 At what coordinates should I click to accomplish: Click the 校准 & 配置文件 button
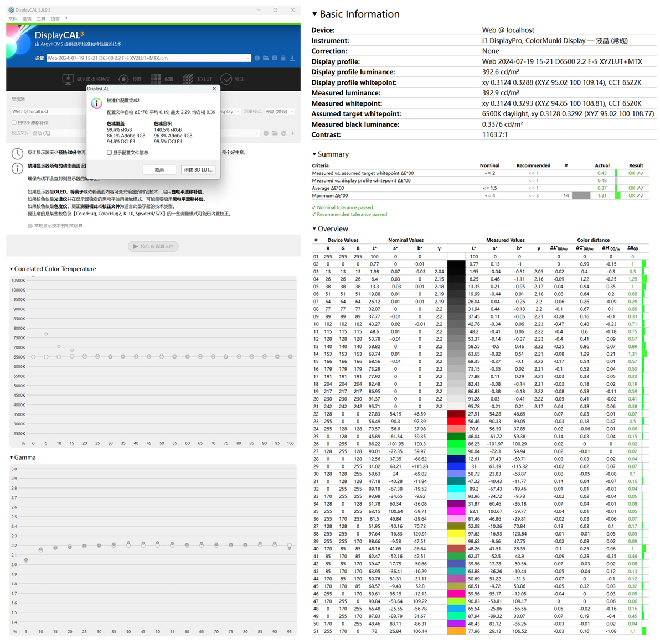click(x=153, y=247)
